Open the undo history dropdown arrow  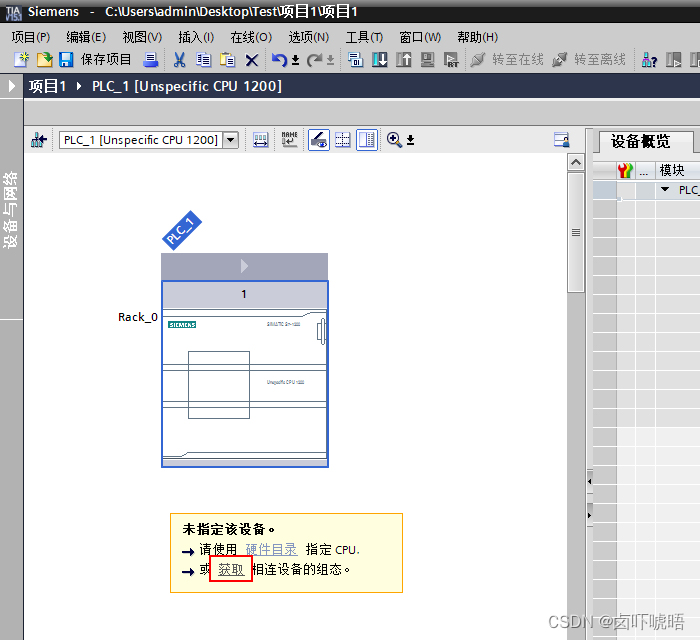click(296, 60)
